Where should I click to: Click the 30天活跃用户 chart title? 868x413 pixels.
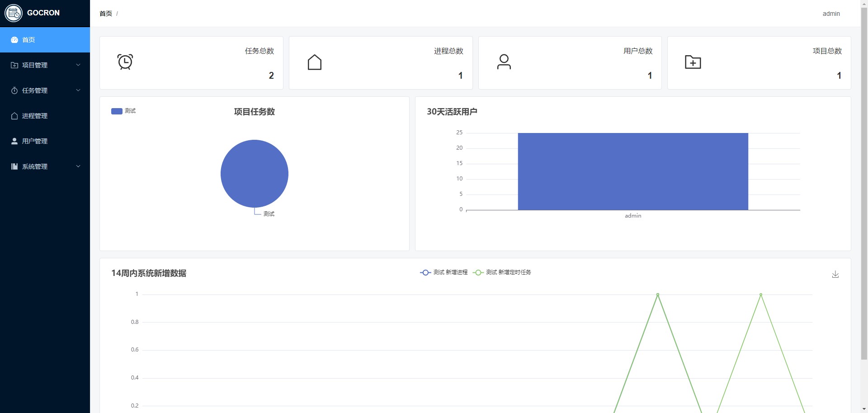(x=452, y=112)
